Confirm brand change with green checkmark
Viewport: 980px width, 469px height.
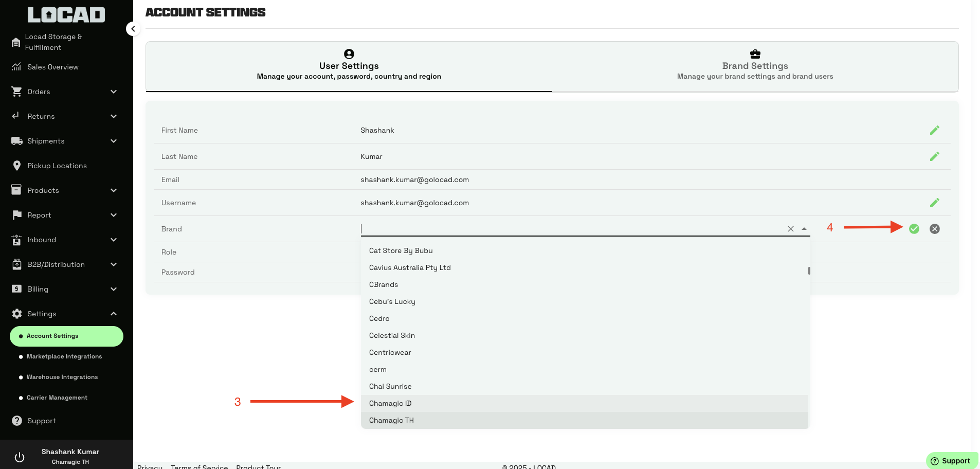tap(914, 229)
